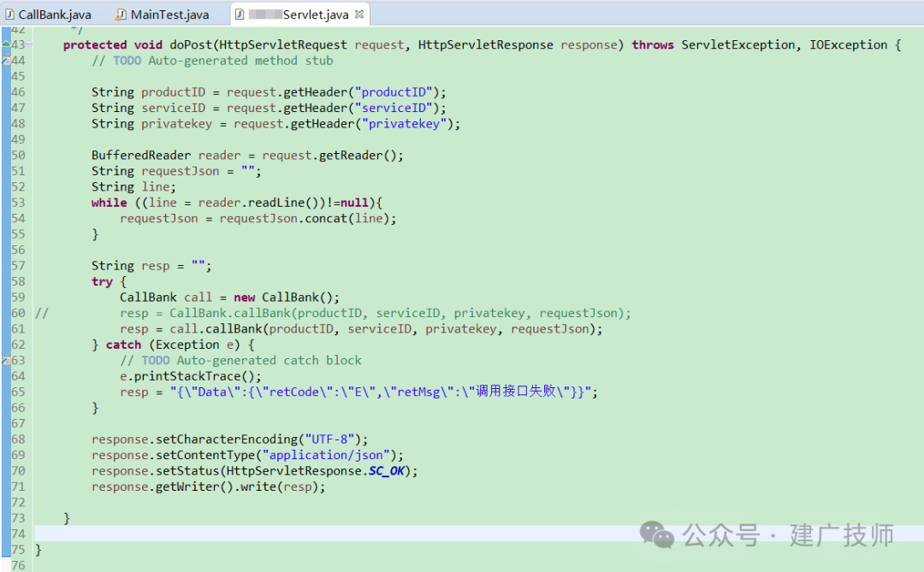
Task: Click line number 61 in the gutter
Action: pyautogui.click(x=18, y=328)
